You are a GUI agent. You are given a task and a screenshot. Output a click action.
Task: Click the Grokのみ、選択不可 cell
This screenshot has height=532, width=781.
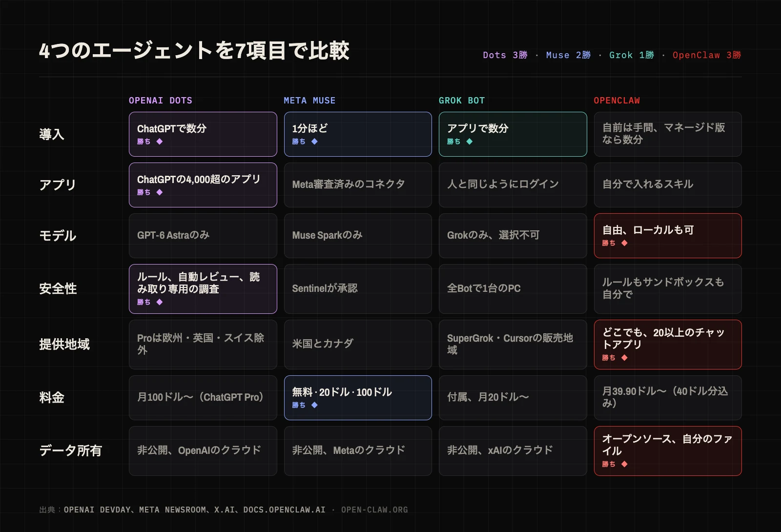[513, 236]
